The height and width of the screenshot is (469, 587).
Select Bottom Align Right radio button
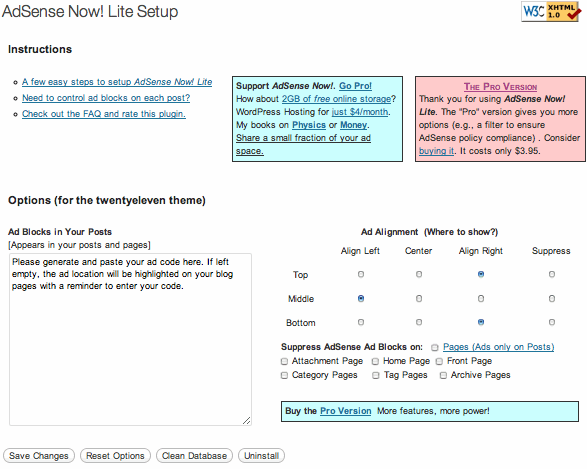click(x=481, y=322)
